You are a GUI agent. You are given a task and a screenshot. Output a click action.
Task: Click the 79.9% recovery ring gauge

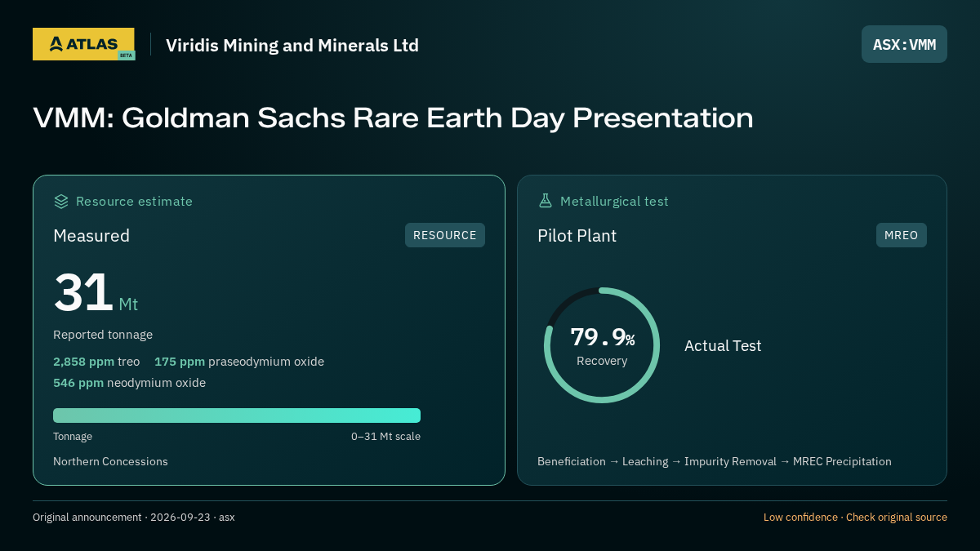click(602, 345)
